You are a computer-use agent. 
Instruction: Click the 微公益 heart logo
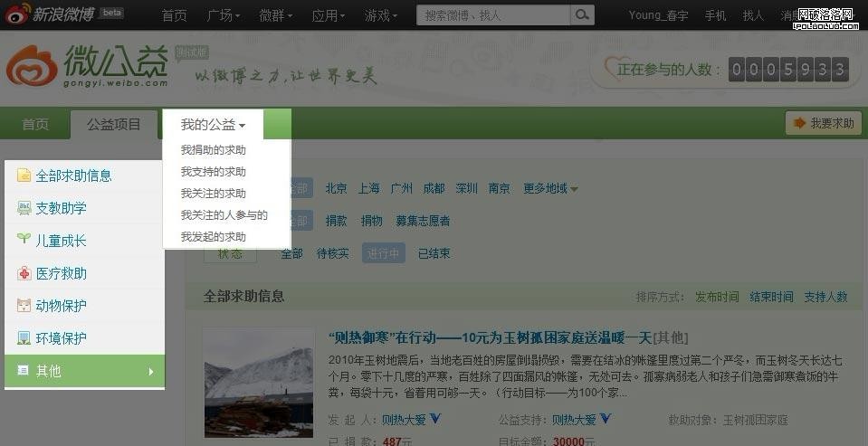tap(32, 66)
